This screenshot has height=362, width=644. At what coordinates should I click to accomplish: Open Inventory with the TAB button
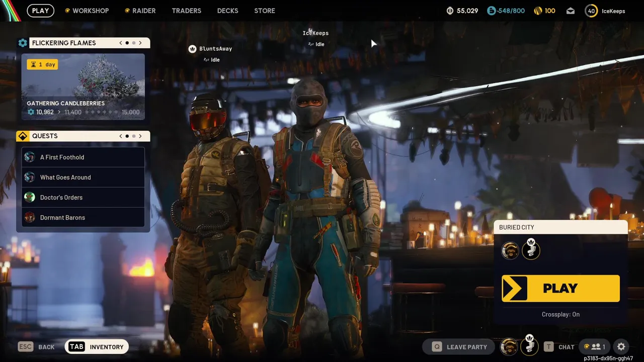[x=97, y=346]
